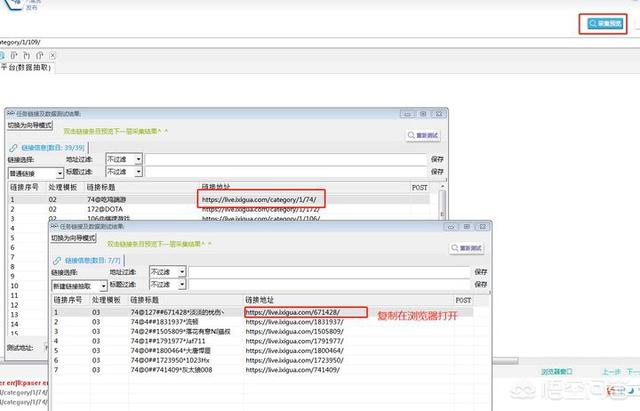The height and width of the screenshot is (411, 640).
Task: Select the 链接信息 [数目: 39/39] tab
Action: click(x=56, y=147)
